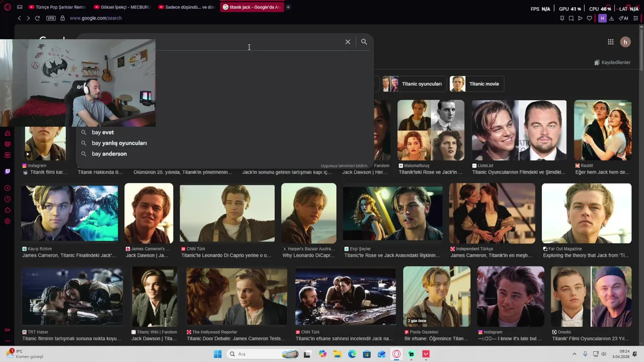Show hidden system tray icons chevron
Screen dimensions: 644x362
(575, 354)
